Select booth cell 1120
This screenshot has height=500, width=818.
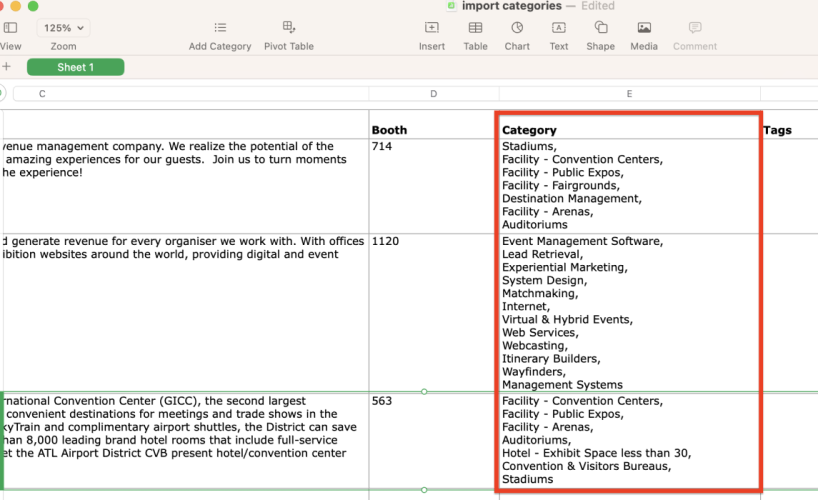[x=434, y=313]
